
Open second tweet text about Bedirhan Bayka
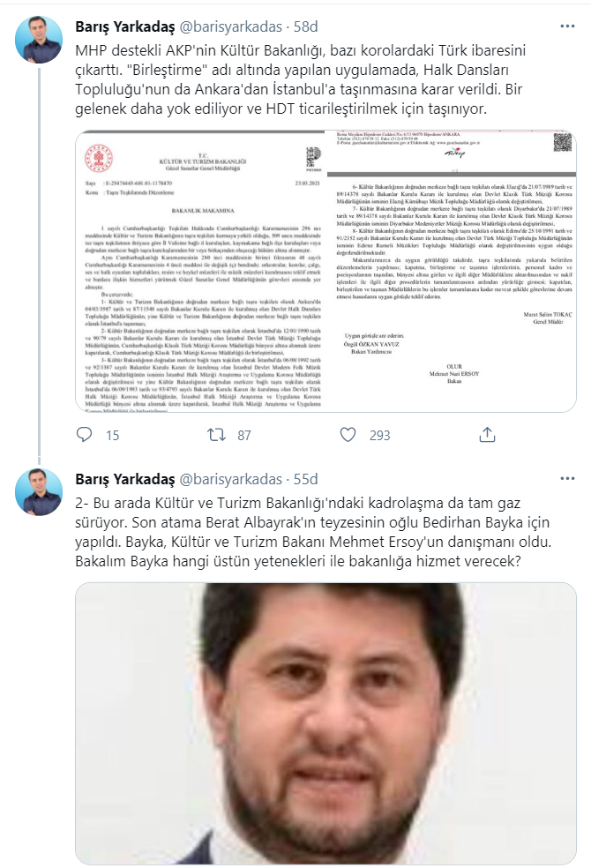tap(313, 532)
